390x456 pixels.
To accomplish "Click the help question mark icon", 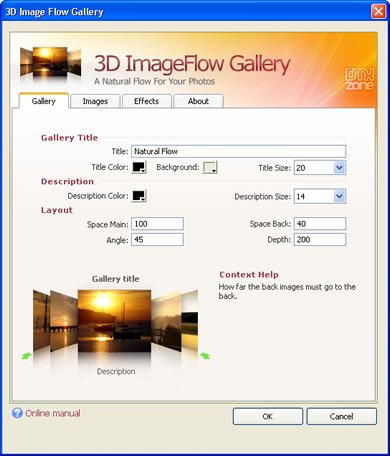I will (17, 413).
